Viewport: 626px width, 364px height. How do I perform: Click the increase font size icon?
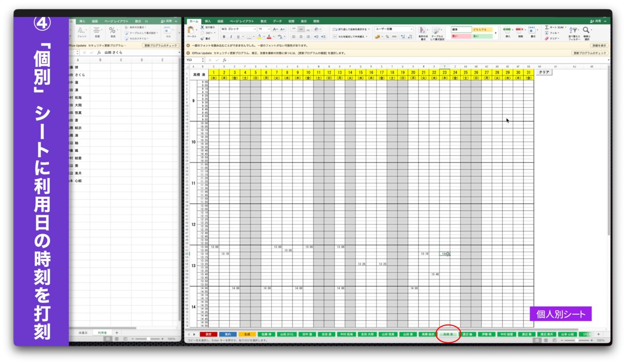275,29
